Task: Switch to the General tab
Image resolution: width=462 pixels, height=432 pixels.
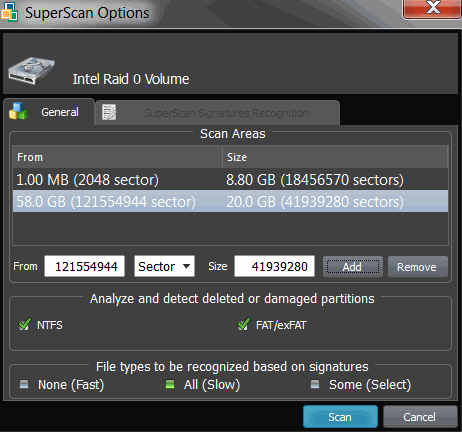Action: tap(49, 112)
